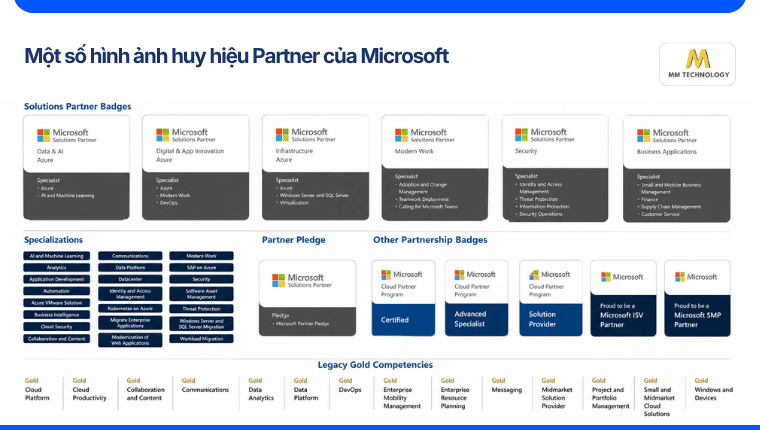Click Gold 'Cloud Platform' competency
Image resolution: width=760 pixels, height=430 pixels.
pos(37,390)
